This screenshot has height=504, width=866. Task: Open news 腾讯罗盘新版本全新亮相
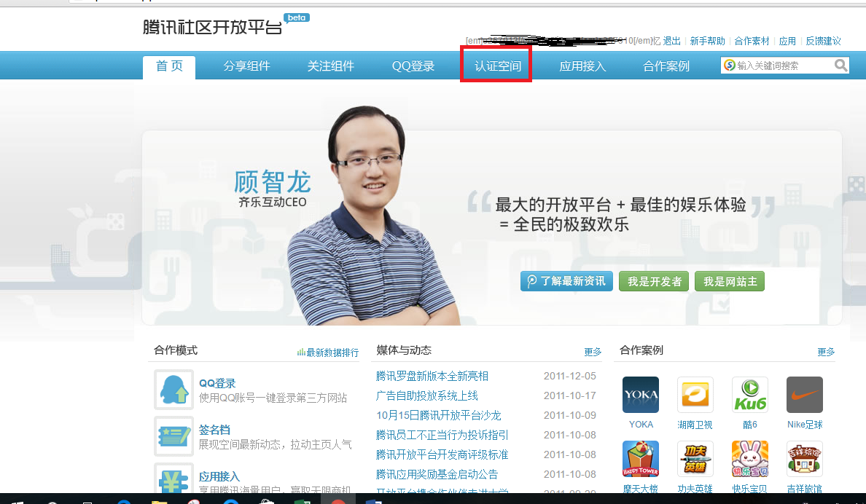[432, 376]
